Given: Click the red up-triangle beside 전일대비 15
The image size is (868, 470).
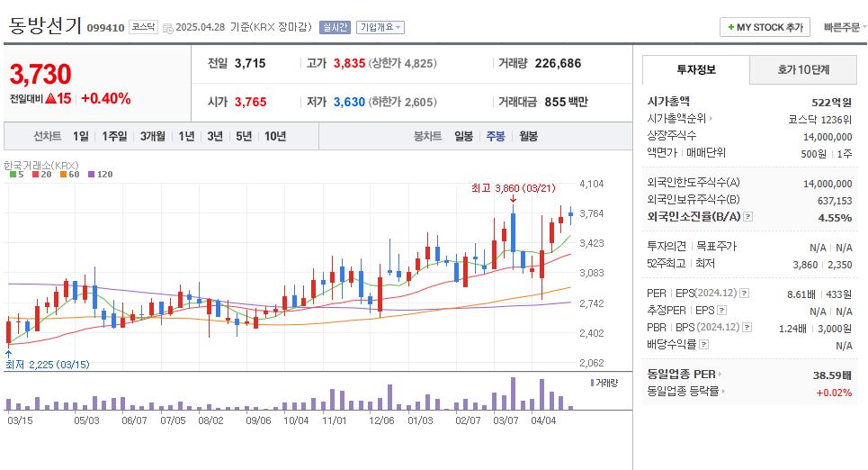Looking at the screenshot, I should [51, 99].
